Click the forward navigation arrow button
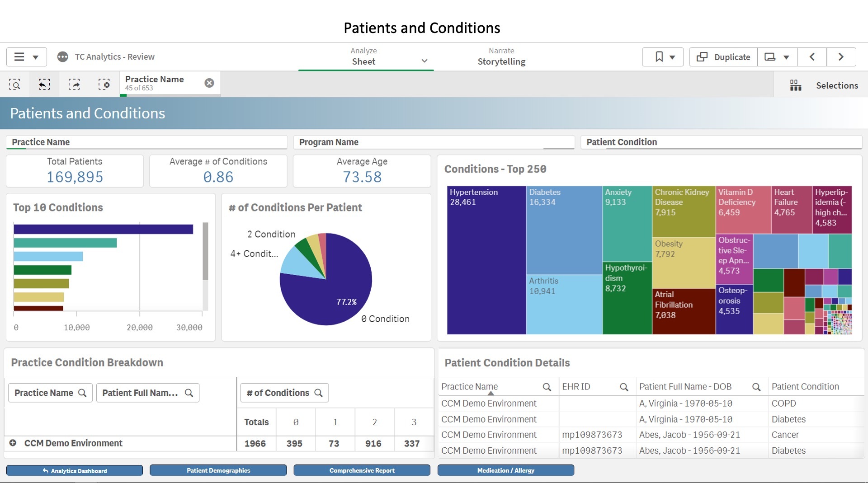Screen dimensions: 868x488 [841, 56]
